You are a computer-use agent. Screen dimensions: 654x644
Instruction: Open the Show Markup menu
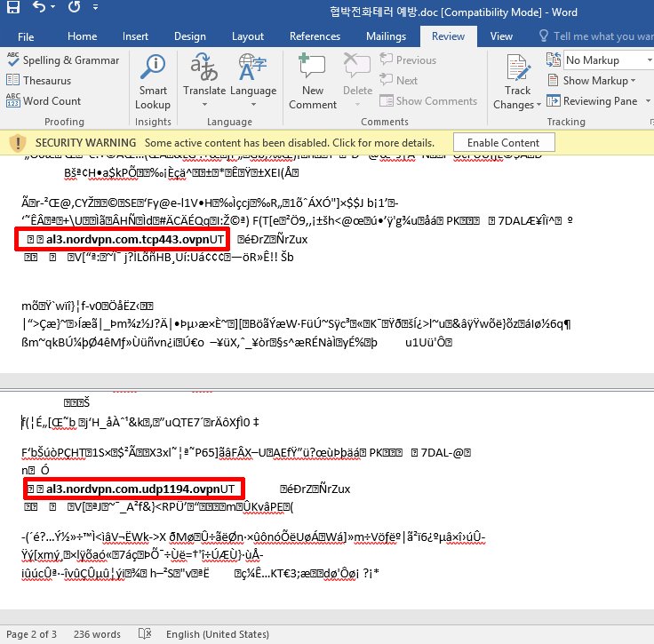592,81
